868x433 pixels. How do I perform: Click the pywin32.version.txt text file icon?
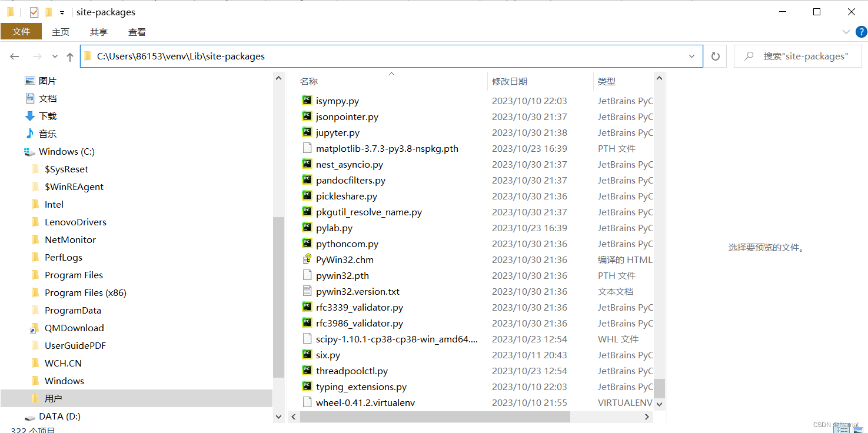[x=307, y=291]
